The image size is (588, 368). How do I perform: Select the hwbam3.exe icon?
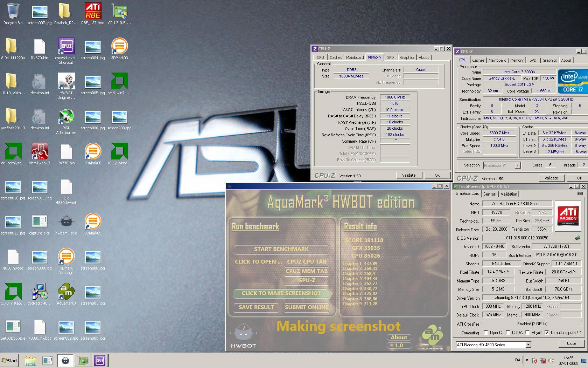pos(66,224)
